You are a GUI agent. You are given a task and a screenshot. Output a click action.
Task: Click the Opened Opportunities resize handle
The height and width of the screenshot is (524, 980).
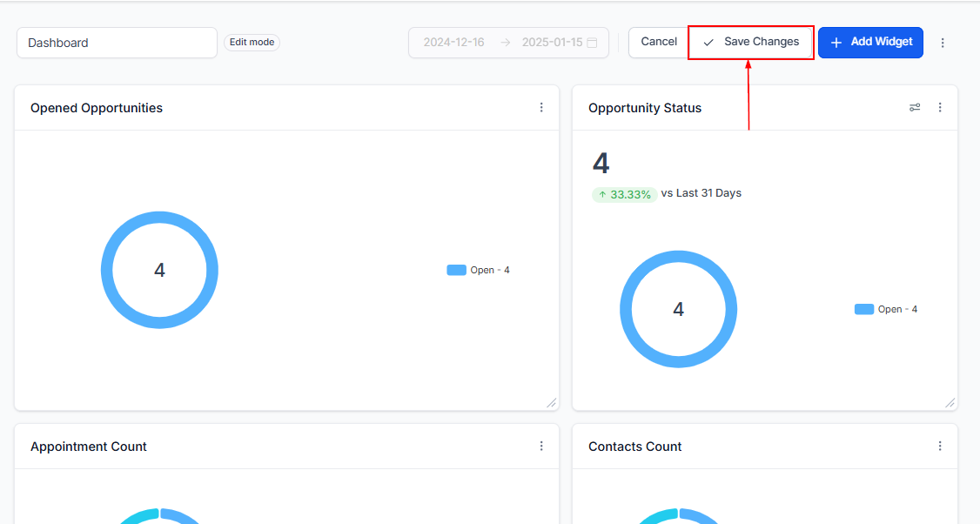click(551, 402)
